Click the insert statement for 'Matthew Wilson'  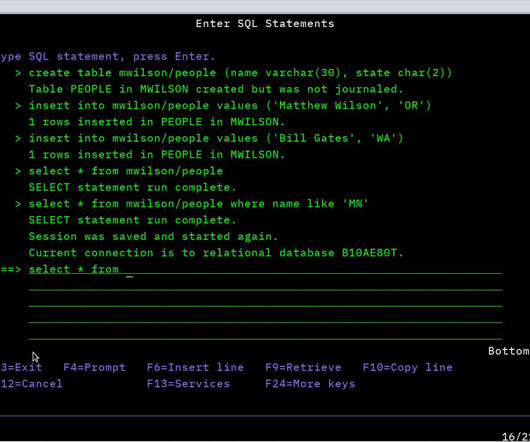[x=230, y=105]
